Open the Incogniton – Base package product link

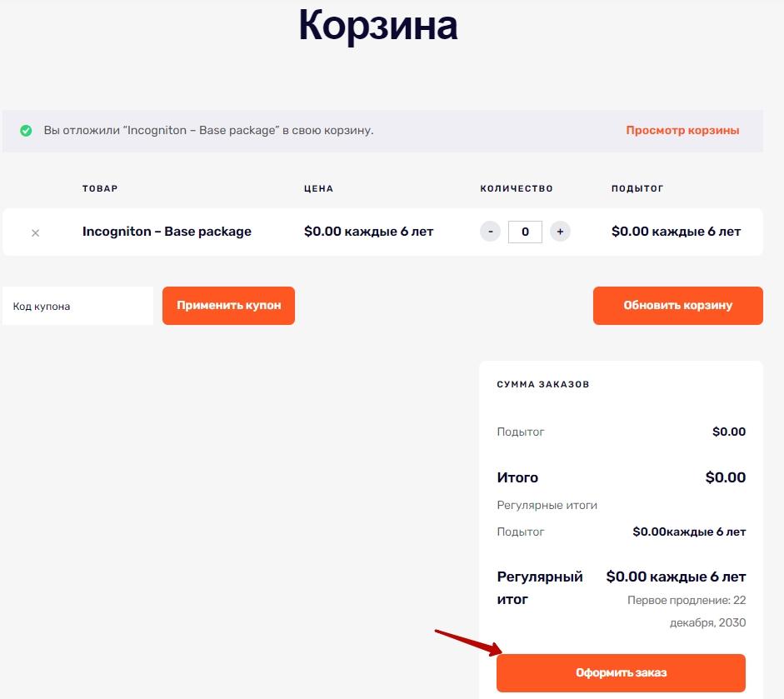tap(167, 232)
